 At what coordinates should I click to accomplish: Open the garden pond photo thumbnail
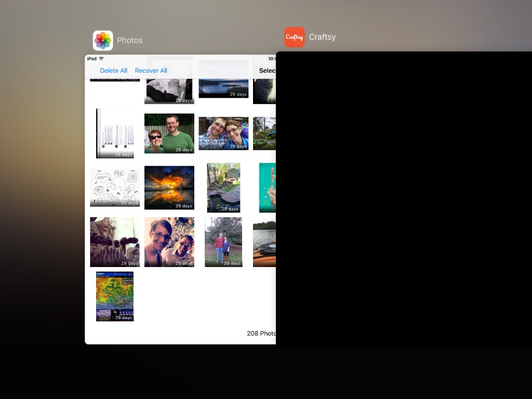click(223, 188)
